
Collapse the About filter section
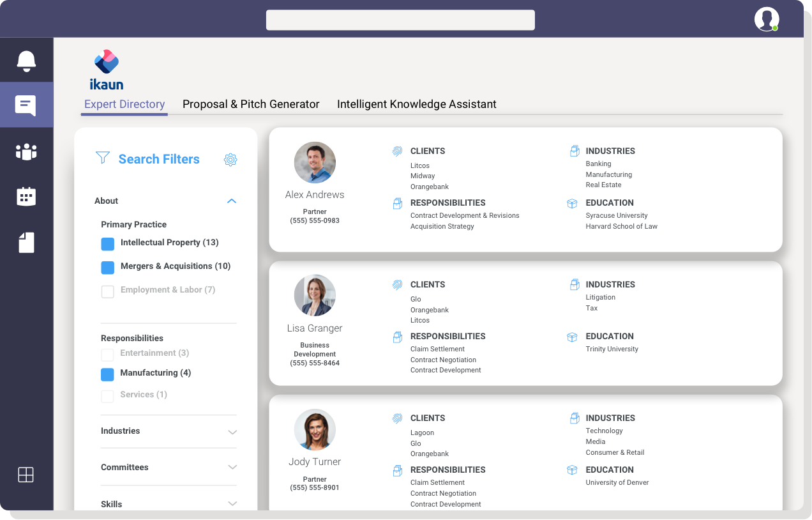click(x=232, y=201)
